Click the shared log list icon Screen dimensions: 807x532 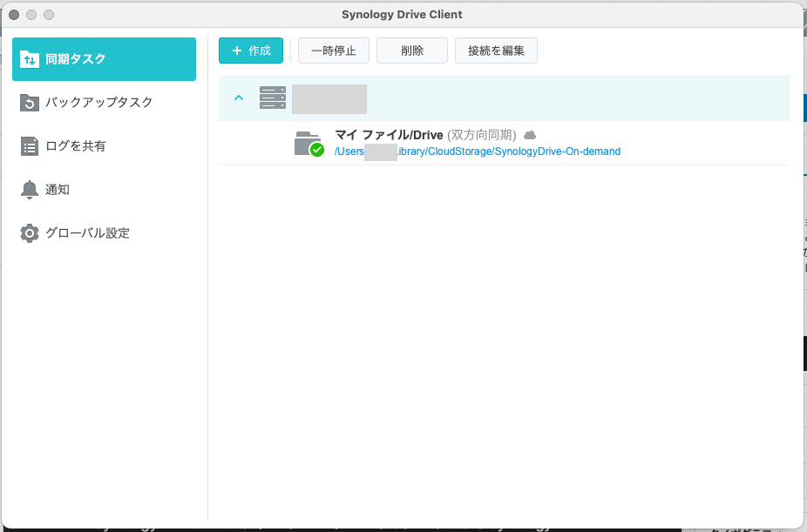[x=29, y=146]
